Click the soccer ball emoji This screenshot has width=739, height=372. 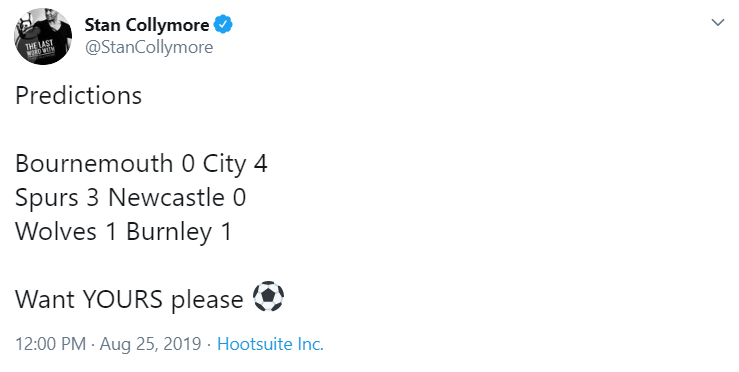pyautogui.click(x=269, y=297)
